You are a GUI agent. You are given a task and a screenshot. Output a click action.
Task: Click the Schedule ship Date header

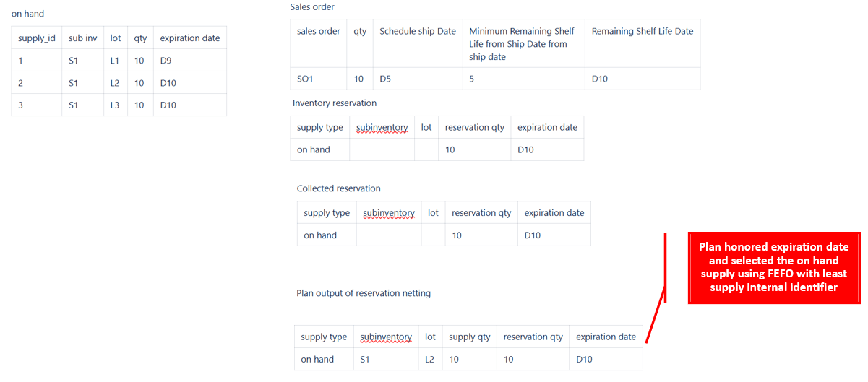(418, 31)
